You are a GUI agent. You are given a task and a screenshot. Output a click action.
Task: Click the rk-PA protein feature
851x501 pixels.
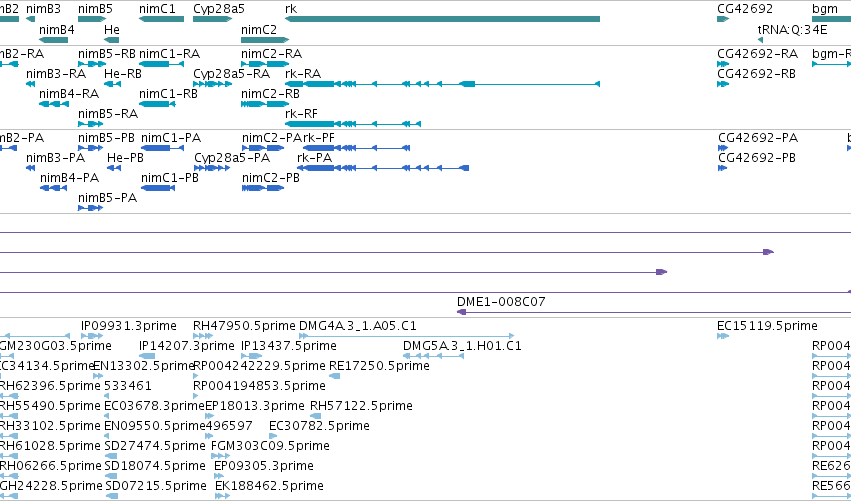(383, 168)
